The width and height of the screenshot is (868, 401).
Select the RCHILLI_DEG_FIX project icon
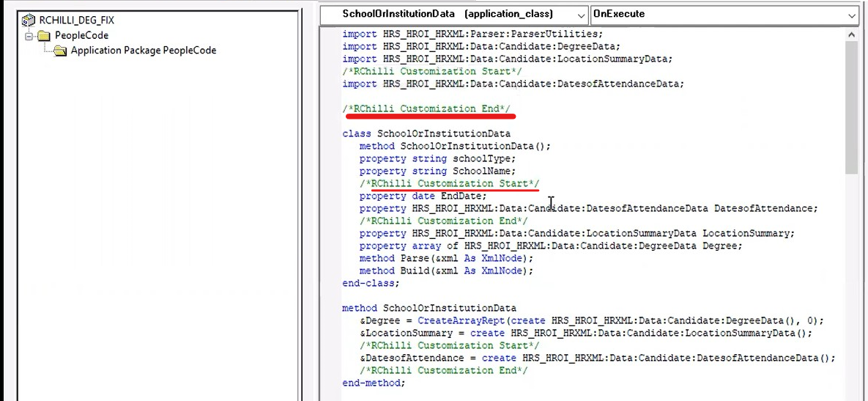pyautogui.click(x=29, y=21)
